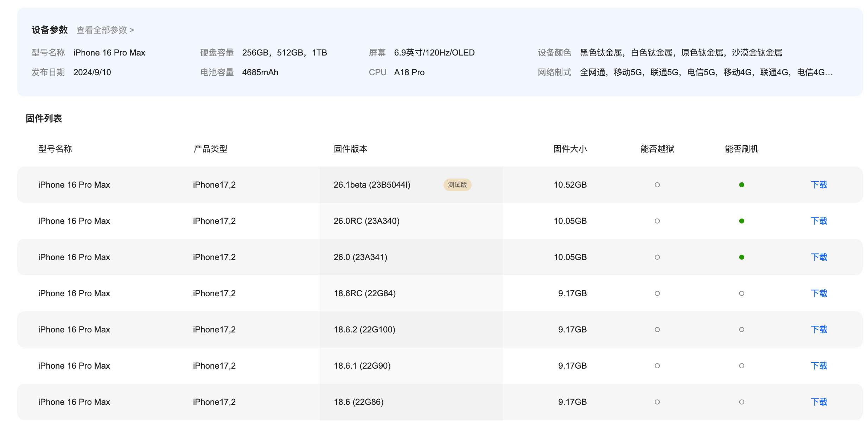Click storage value 256GB，512GB，1TB
This screenshot has width=868, height=421.
coord(285,53)
